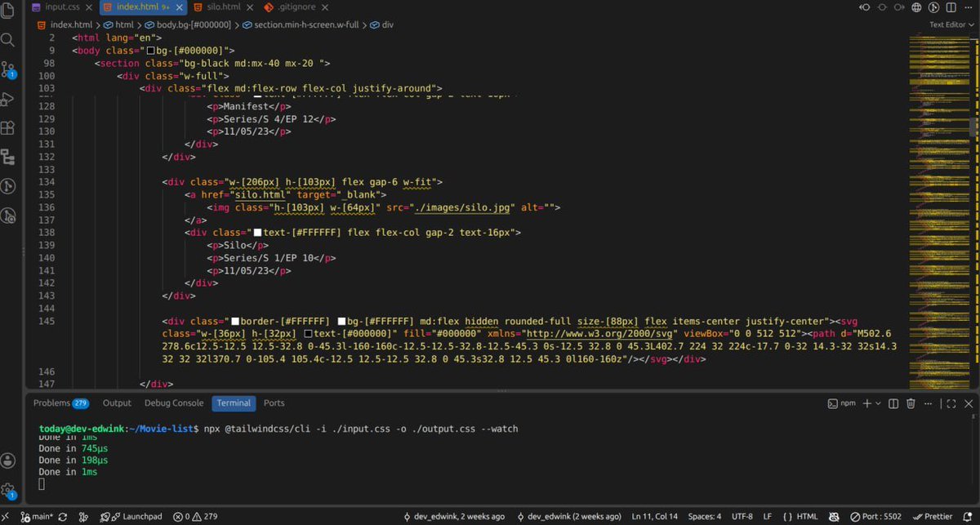Click the editor minimap

point(939,212)
